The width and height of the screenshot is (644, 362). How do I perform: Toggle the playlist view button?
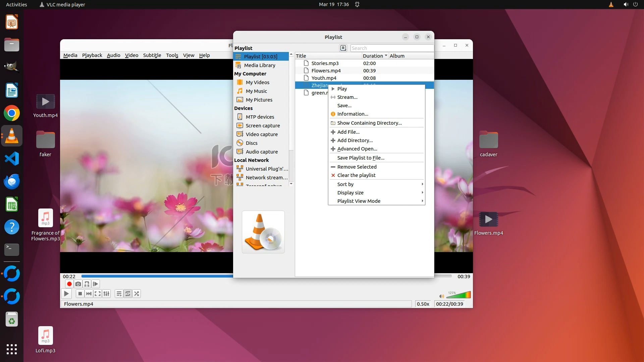tap(119, 294)
